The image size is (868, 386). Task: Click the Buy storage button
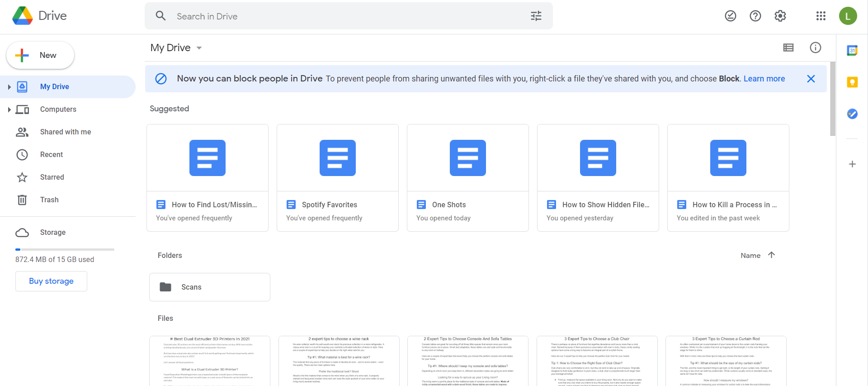[51, 281]
